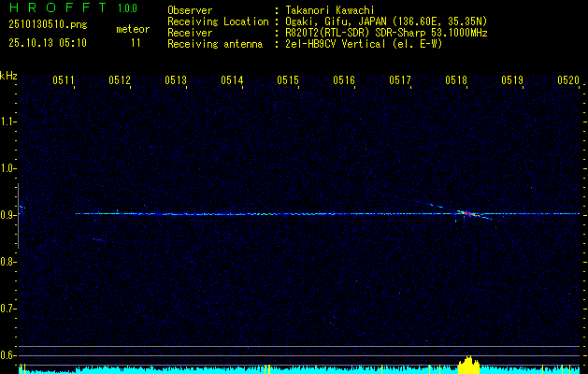Select the file name 2510130510.png
Screen dimensions: 588x374
48,25
